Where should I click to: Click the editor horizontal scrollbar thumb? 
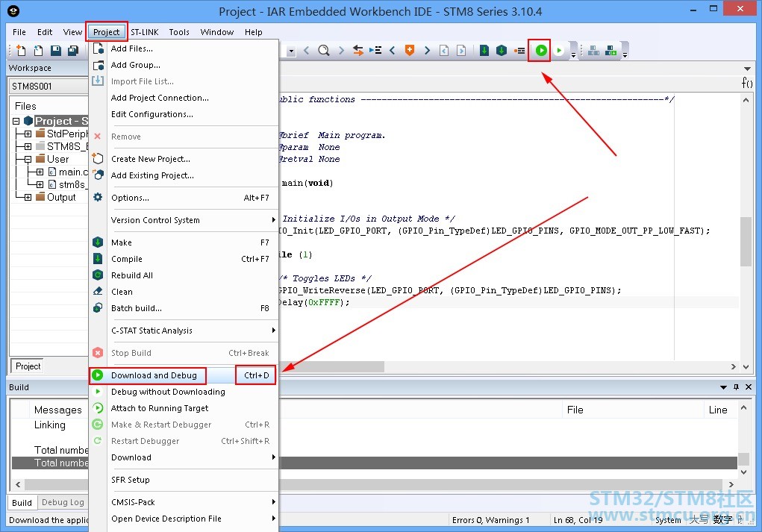tap(331, 367)
